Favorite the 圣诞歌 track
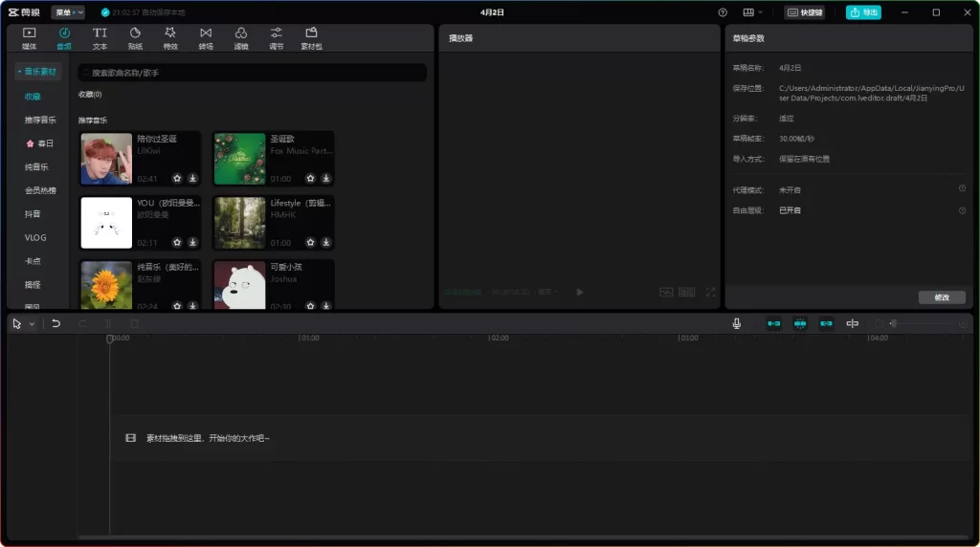 click(311, 179)
